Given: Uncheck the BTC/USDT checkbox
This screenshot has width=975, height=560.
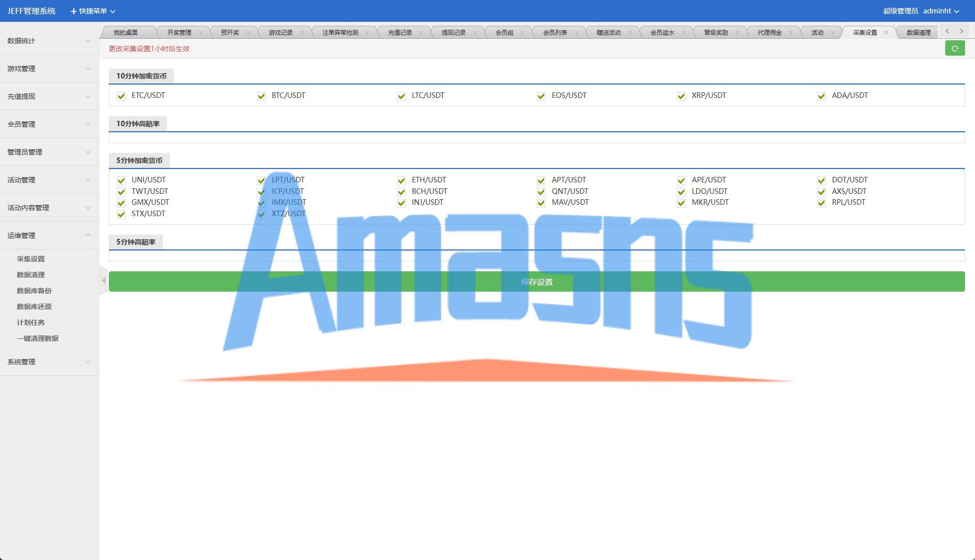Looking at the screenshot, I should (261, 96).
